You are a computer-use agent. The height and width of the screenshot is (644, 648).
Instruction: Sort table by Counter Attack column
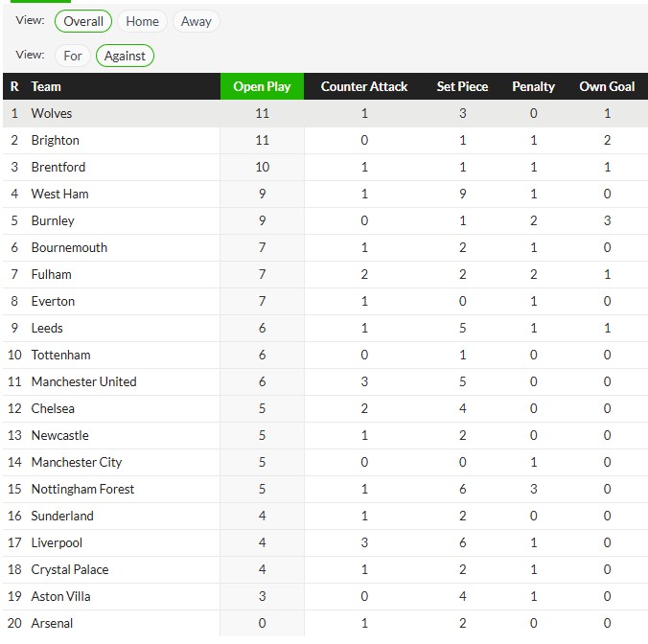[364, 86]
